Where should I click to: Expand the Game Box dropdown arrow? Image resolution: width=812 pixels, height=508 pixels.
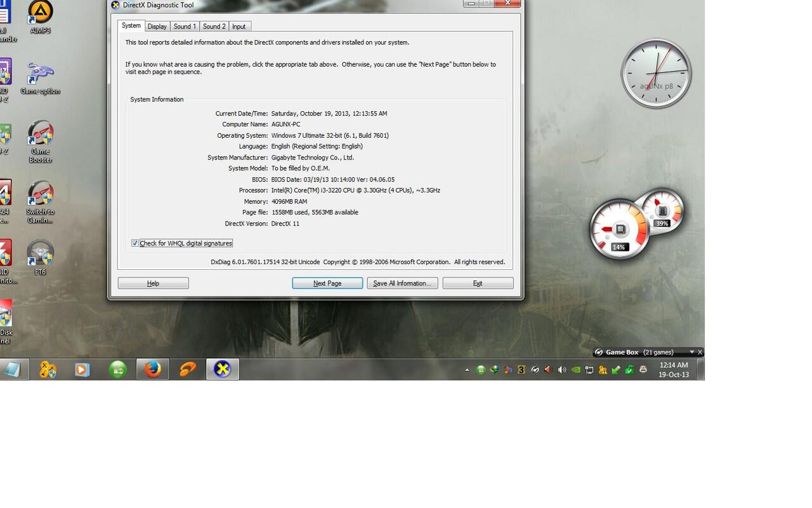click(691, 352)
